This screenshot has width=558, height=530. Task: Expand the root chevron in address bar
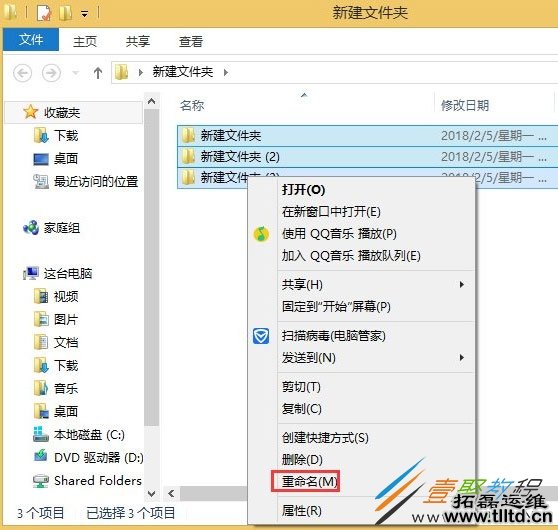pyautogui.click(x=141, y=73)
